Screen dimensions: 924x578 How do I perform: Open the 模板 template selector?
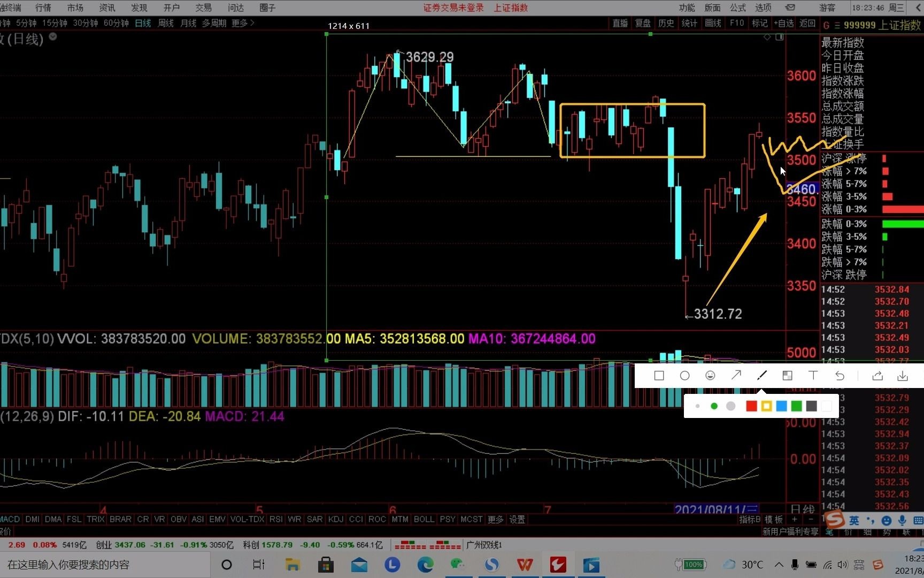(774, 519)
